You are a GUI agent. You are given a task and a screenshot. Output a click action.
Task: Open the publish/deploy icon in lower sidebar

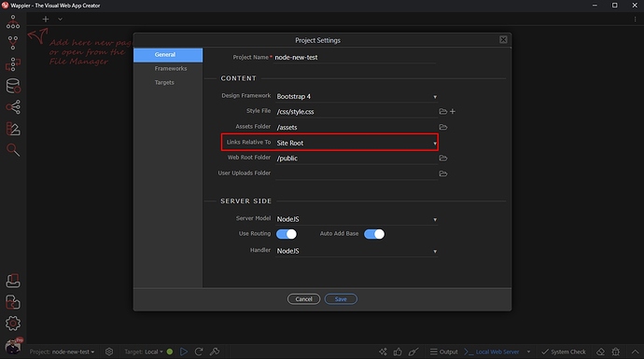pos(13,281)
